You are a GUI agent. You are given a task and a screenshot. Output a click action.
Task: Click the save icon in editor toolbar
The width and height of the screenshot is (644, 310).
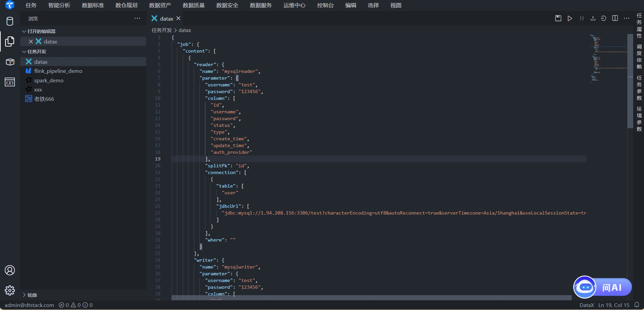558,18
